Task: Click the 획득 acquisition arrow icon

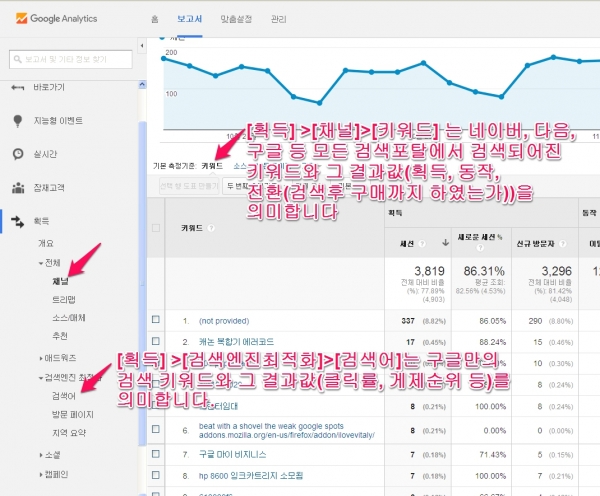Action: click(x=17, y=221)
